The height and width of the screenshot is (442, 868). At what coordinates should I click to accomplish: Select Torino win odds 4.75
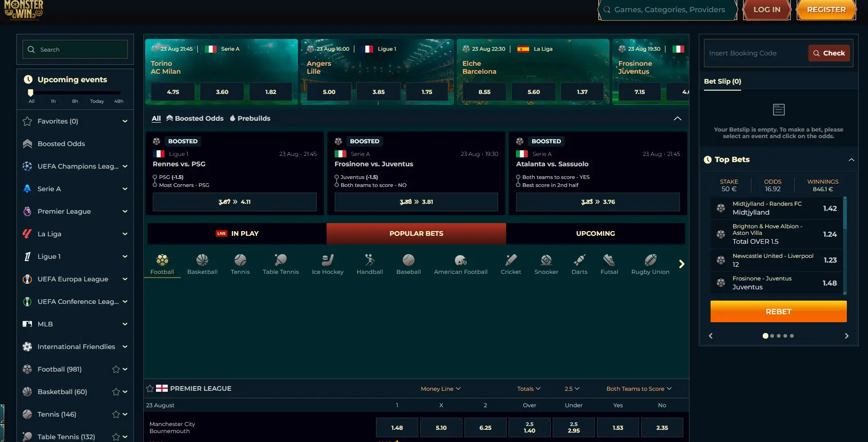click(x=173, y=92)
